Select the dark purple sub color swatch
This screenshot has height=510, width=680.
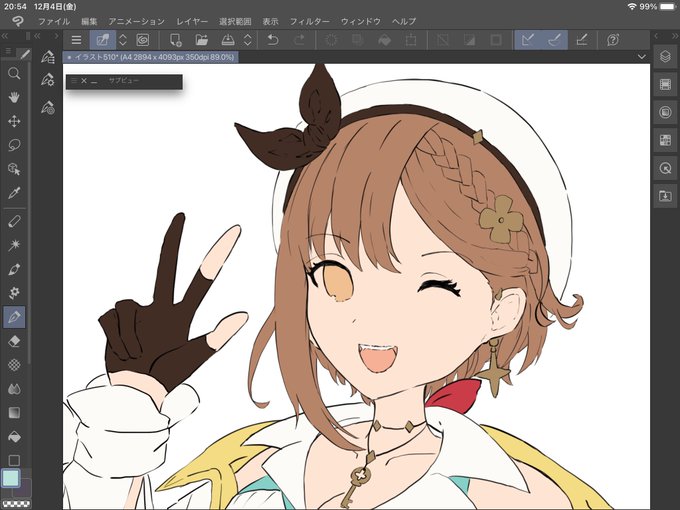pyautogui.click(x=24, y=488)
